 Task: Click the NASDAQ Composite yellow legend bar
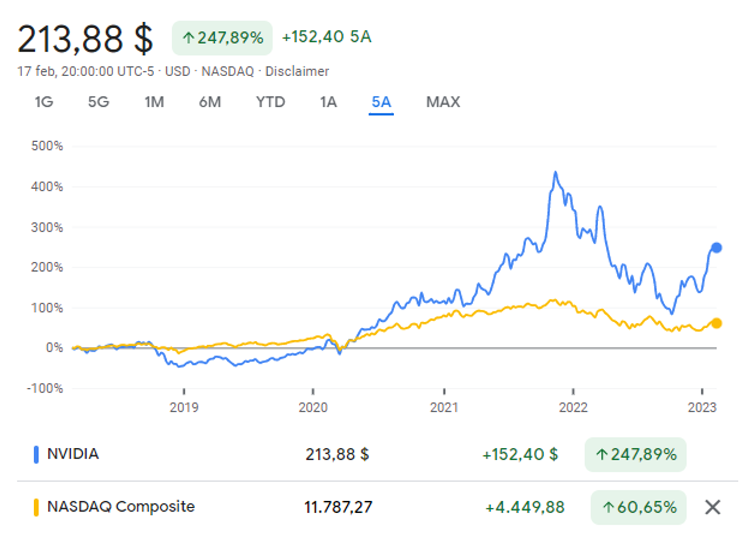point(36,507)
